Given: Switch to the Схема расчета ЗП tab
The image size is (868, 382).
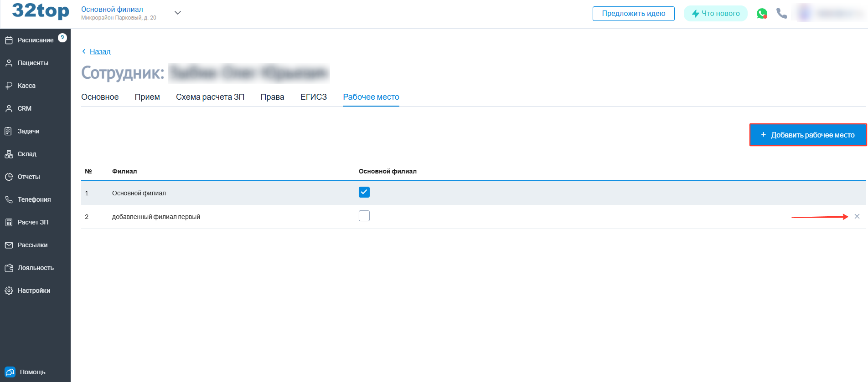Looking at the screenshot, I should tap(210, 97).
